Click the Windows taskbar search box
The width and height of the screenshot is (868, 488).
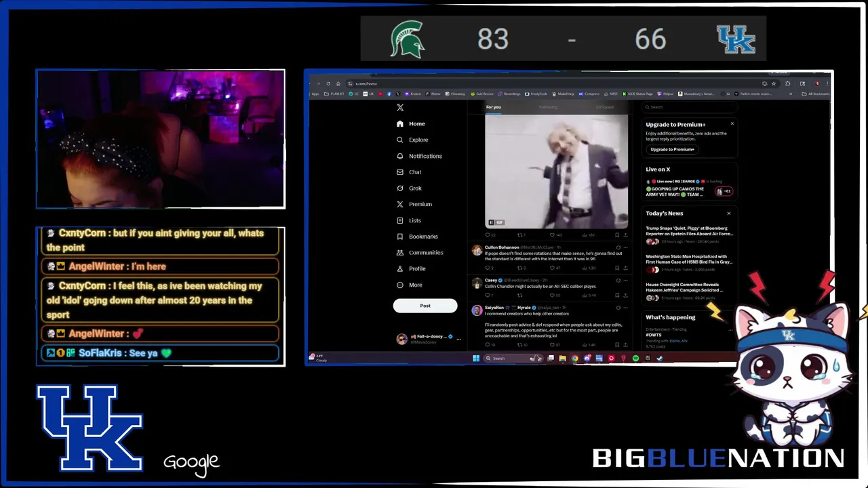pyautogui.click(x=513, y=359)
